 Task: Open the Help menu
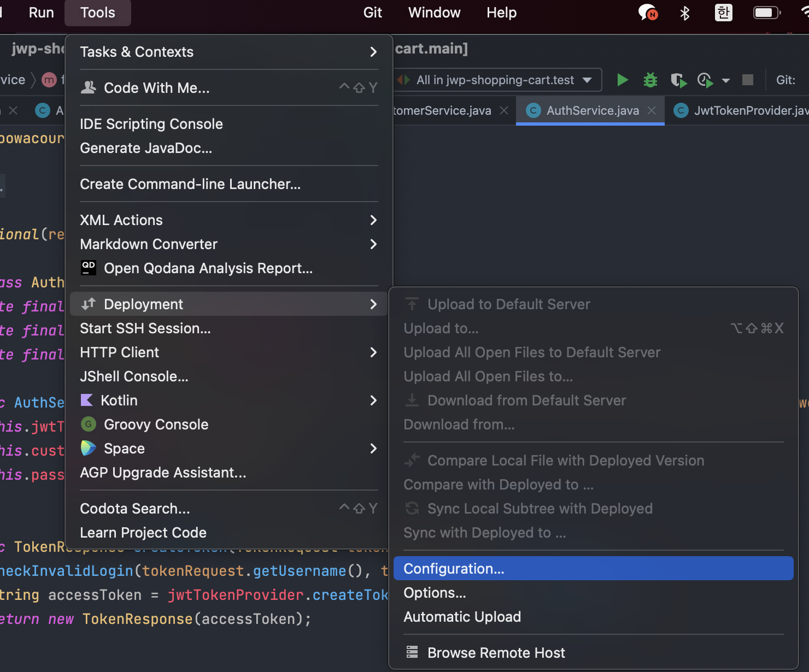tap(501, 13)
